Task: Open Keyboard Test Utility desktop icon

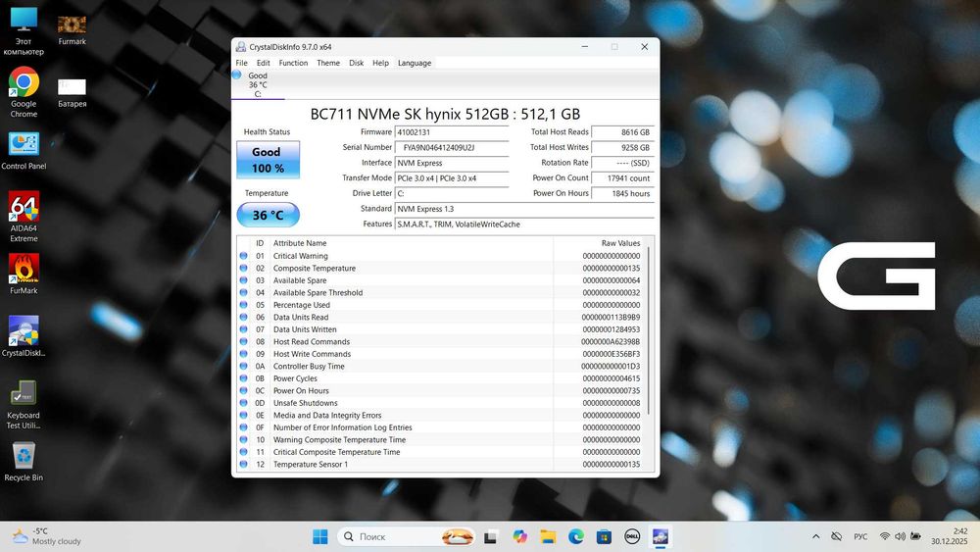Action: point(24,405)
